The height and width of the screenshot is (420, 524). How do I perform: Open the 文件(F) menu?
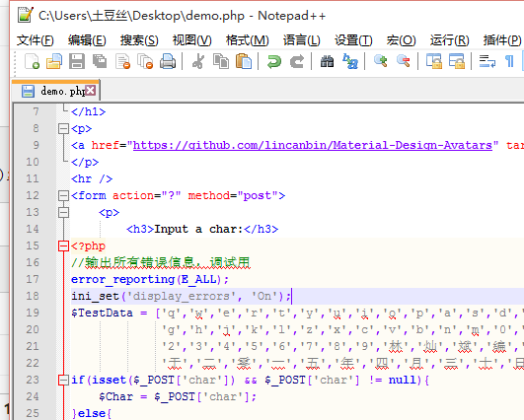click(x=36, y=40)
